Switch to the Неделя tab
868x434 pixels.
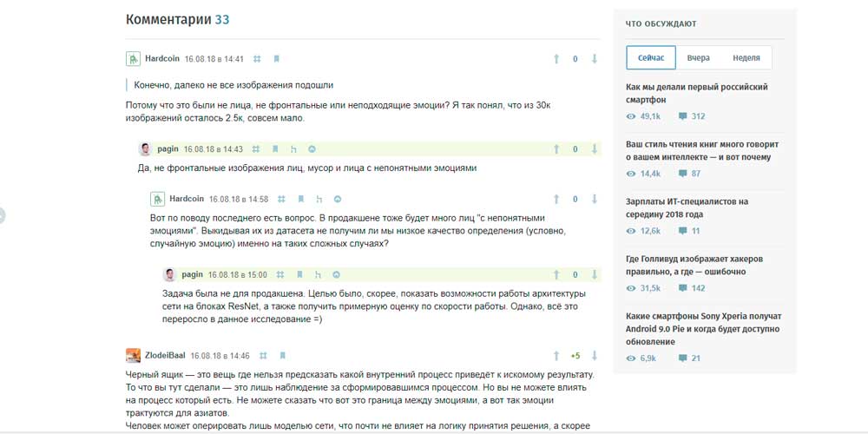coord(746,57)
